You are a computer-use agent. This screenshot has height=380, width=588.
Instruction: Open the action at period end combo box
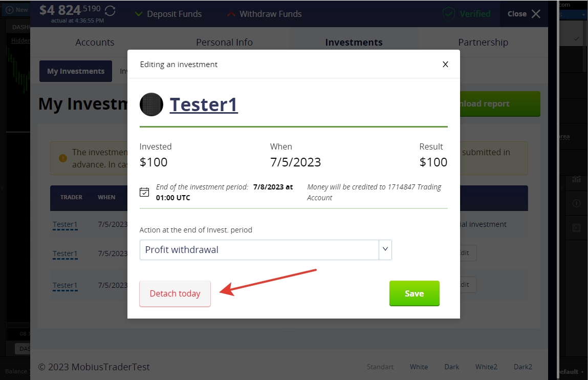coord(266,250)
